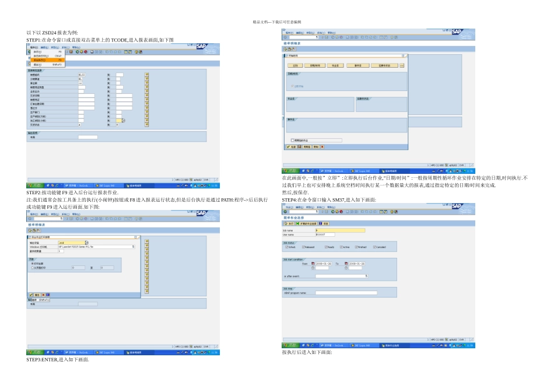Start-time dialog: click the 事件后 button
The image size is (554, 392).
point(358,65)
